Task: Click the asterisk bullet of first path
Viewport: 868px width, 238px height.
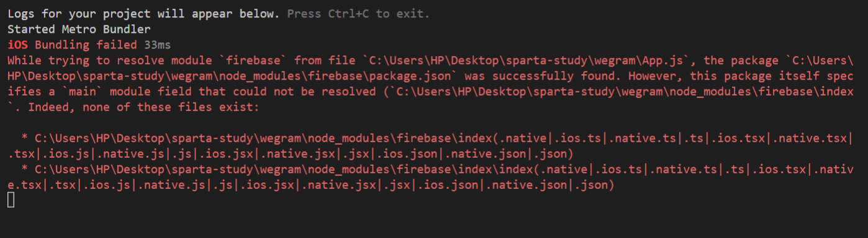Action: click(24, 138)
